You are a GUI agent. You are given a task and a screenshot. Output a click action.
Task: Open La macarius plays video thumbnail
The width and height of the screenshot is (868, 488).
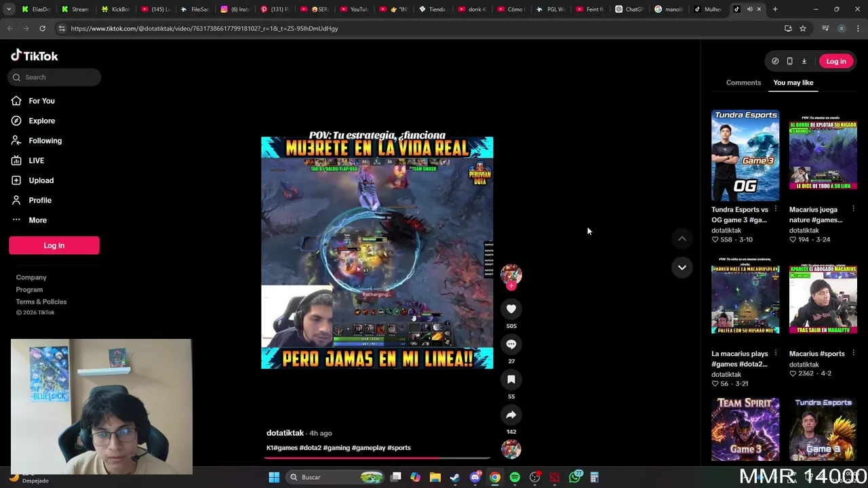click(x=745, y=300)
